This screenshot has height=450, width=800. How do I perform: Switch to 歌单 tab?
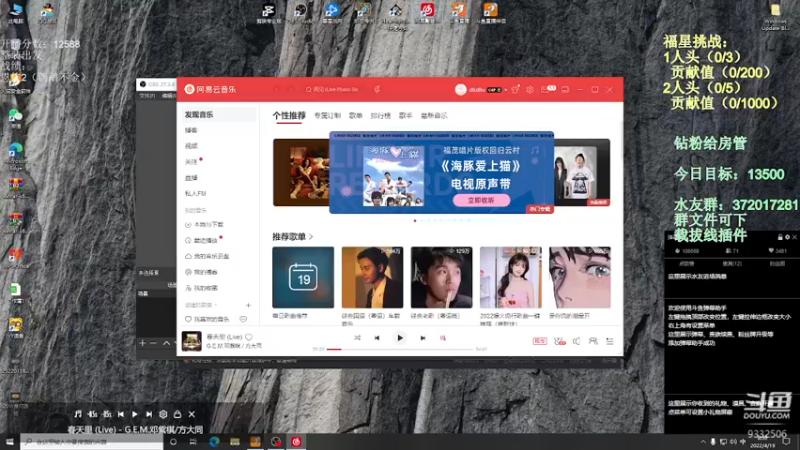[x=356, y=116]
